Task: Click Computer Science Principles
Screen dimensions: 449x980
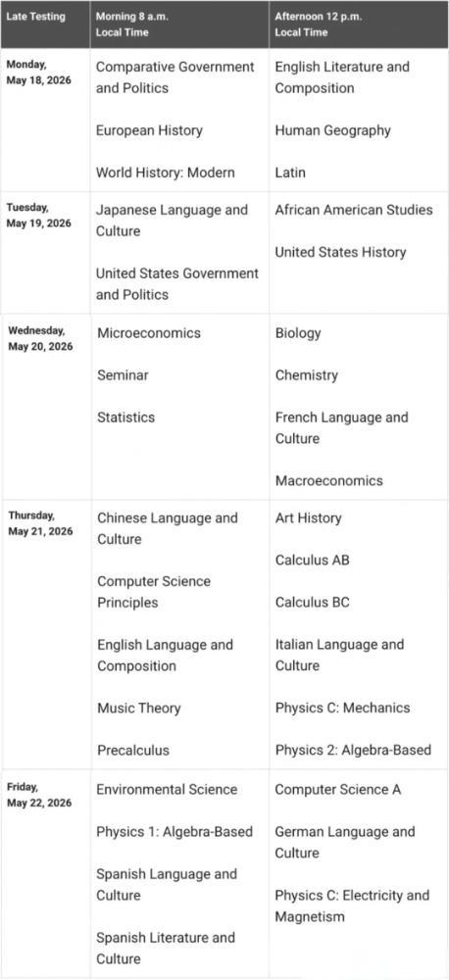Action: click(x=154, y=592)
